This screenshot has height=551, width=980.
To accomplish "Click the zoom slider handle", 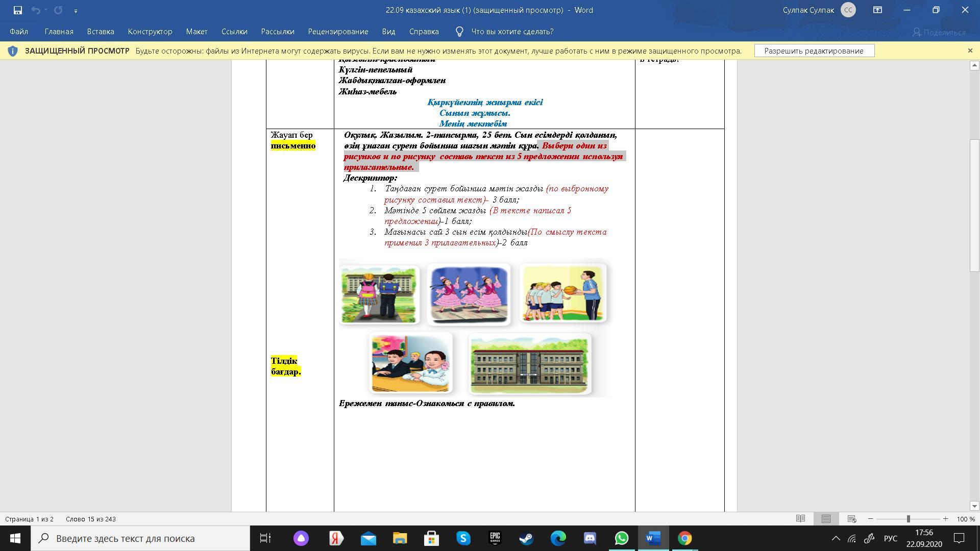I will 908,519.
